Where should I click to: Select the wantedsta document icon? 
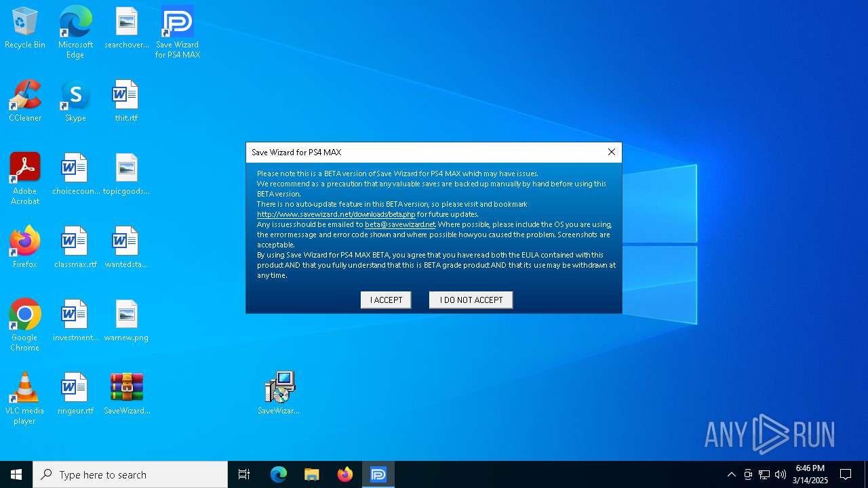126,248
